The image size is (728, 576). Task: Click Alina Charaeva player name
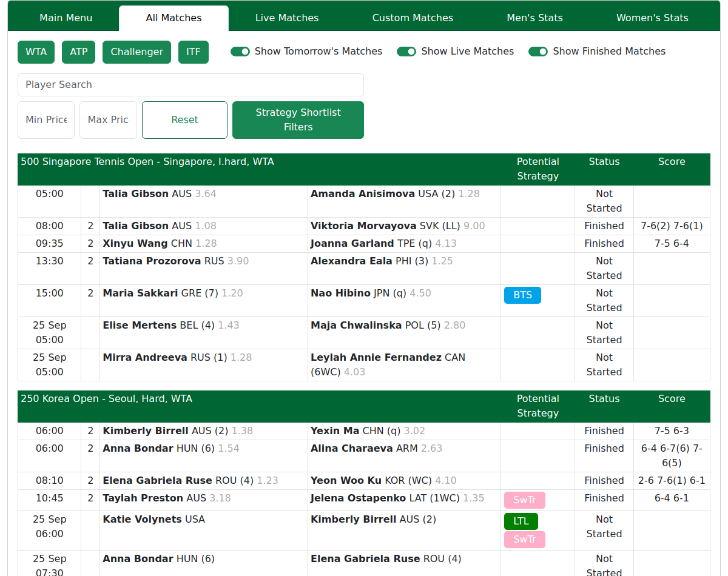352,449
